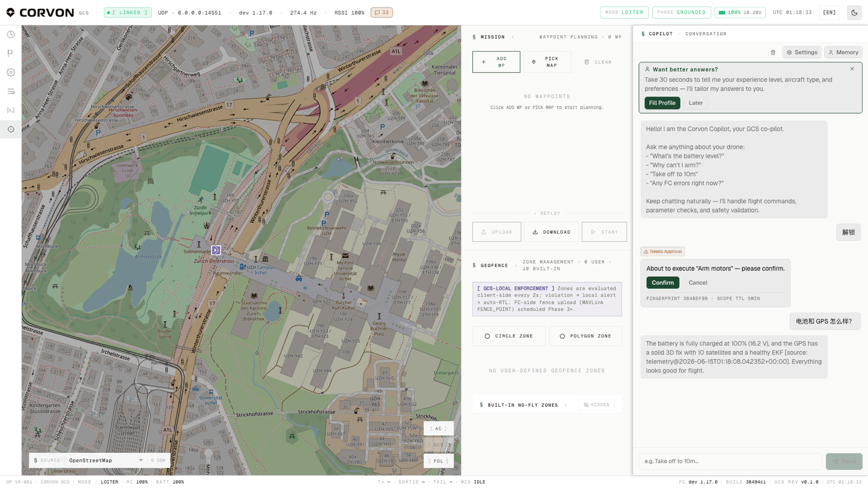Open the gear settings sidebar icon
The image size is (868, 488).
point(11,72)
